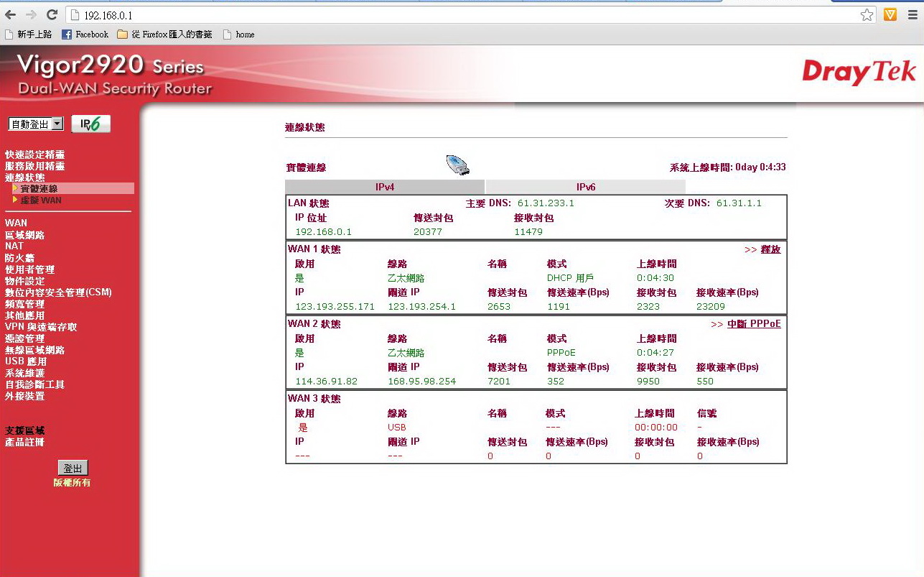Select 實體連線 submenu item

click(39, 189)
